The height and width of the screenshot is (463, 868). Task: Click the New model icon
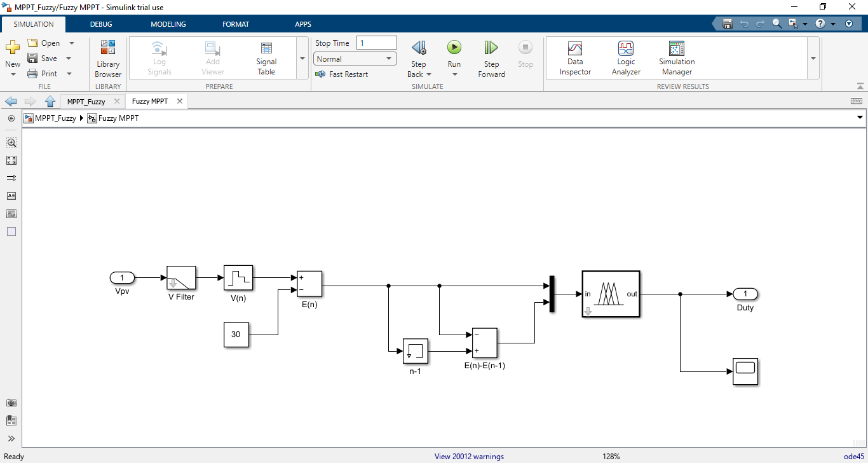13,48
